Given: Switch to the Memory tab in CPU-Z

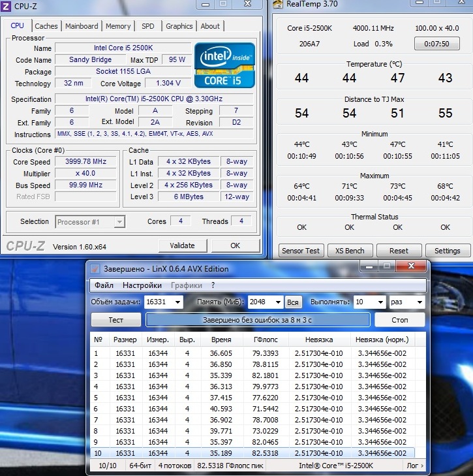Looking at the screenshot, I should (118, 26).
